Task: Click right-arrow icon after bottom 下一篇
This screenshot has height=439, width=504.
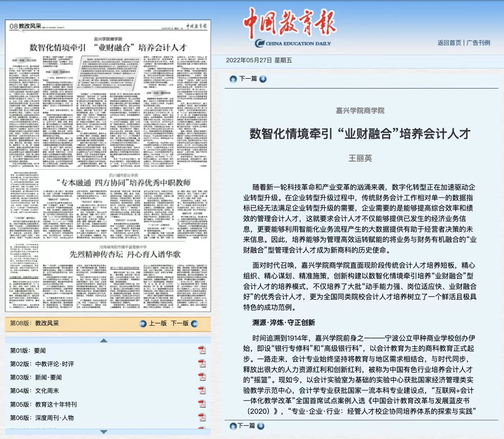Action: [261, 426]
